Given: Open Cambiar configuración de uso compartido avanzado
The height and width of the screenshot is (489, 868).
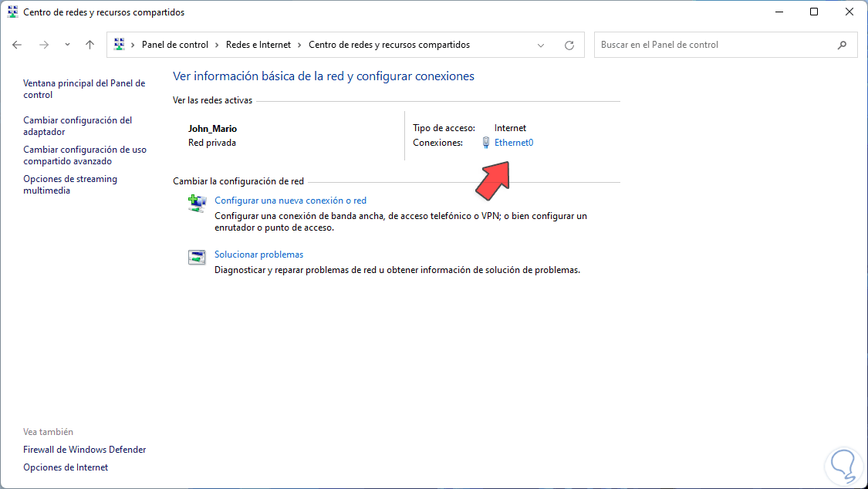Looking at the screenshot, I should [85, 156].
